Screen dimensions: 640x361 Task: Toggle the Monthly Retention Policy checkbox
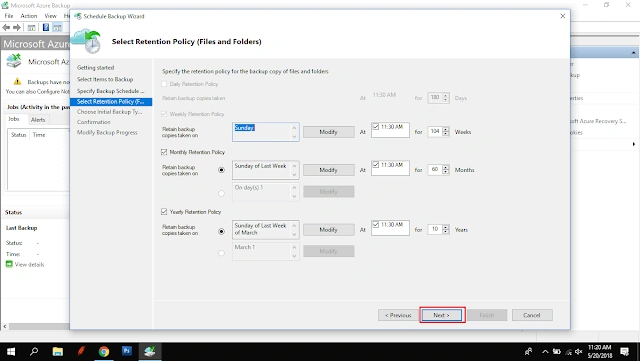pos(164,152)
